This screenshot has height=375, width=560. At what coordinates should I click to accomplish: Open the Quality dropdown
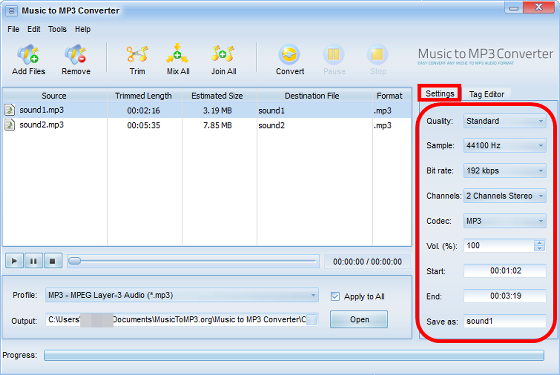505,121
